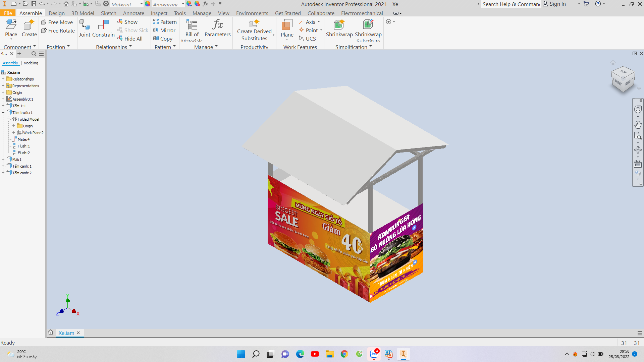Collapse the Folded Model node

tap(8, 119)
